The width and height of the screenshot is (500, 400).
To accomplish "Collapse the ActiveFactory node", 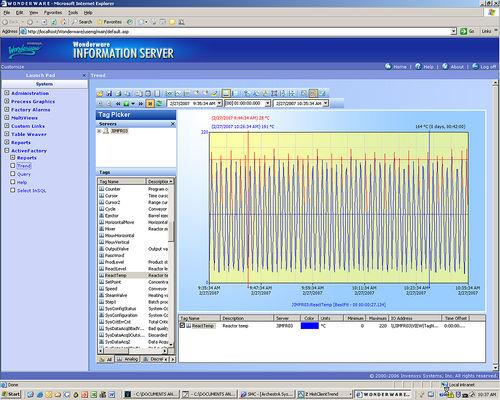I will point(6,151).
